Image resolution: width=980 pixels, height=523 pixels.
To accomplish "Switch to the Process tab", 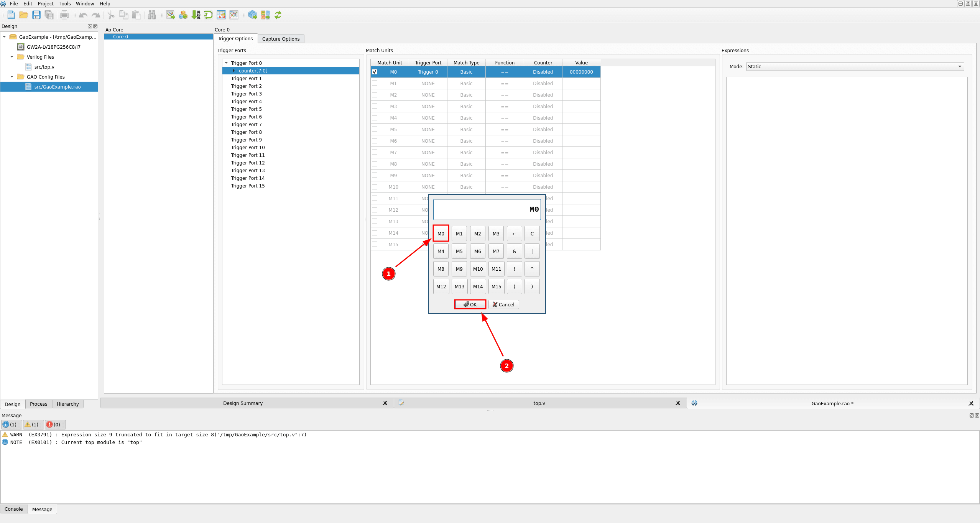I will point(38,404).
